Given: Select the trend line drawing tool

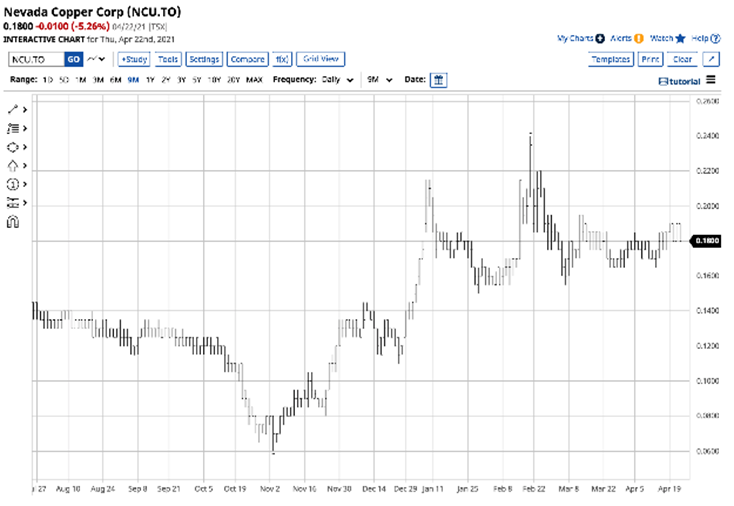Looking at the screenshot, I should (13, 110).
